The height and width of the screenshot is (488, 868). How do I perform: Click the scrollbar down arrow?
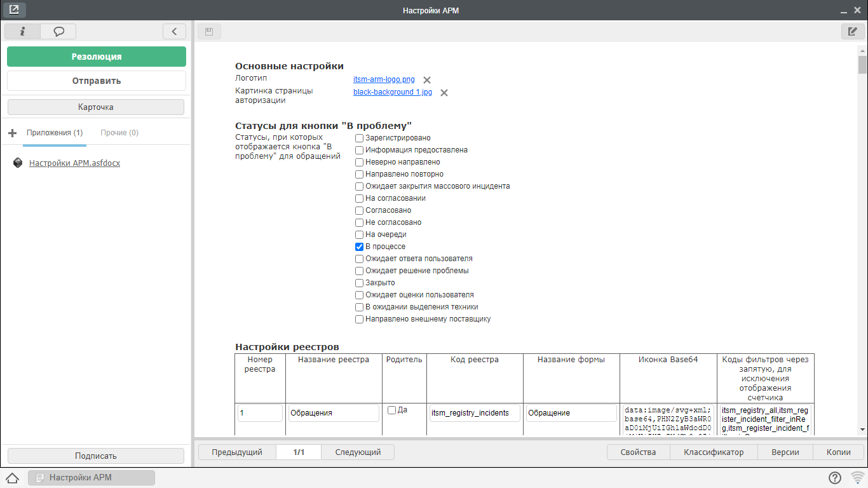(862, 430)
